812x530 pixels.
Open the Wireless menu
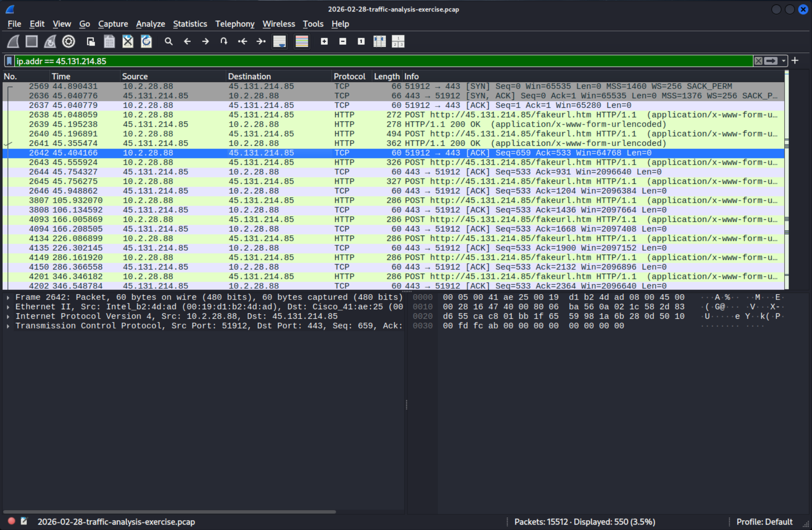point(279,24)
